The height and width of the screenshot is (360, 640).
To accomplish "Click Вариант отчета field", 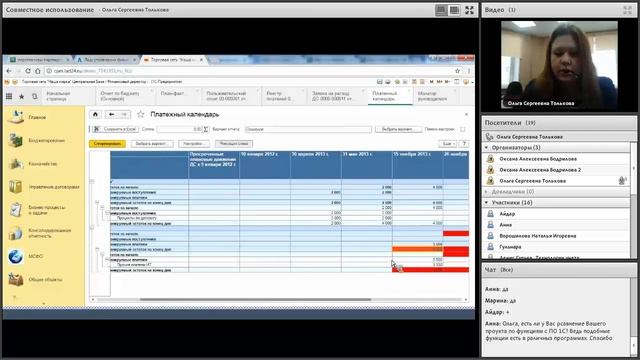I will tap(308, 129).
